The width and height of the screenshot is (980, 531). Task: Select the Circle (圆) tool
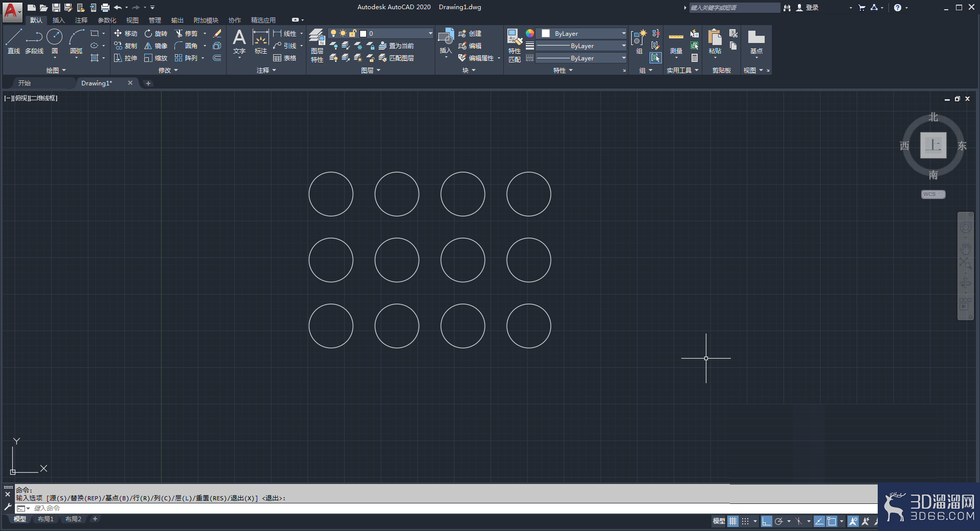pyautogui.click(x=55, y=41)
